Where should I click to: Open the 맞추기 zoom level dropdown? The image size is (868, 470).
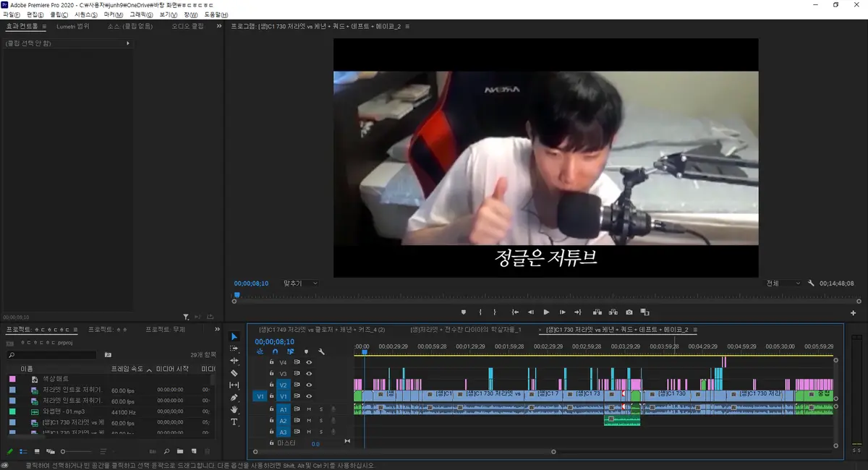click(300, 283)
